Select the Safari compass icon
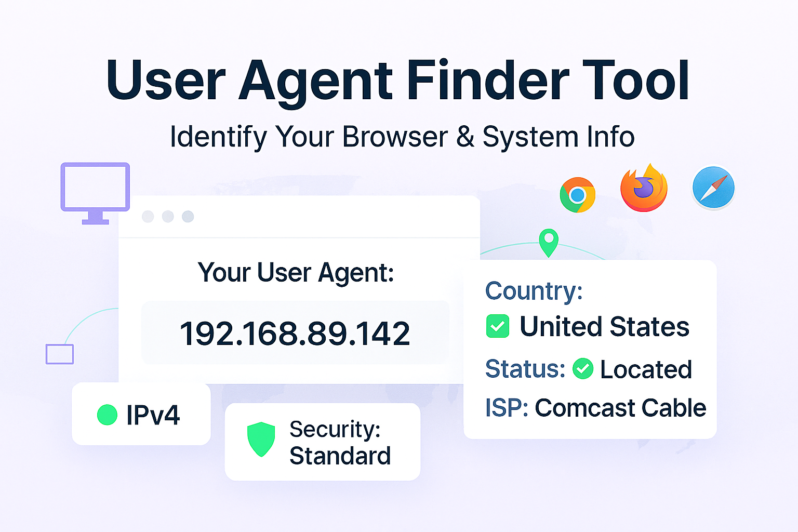 pyautogui.click(x=713, y=188)
